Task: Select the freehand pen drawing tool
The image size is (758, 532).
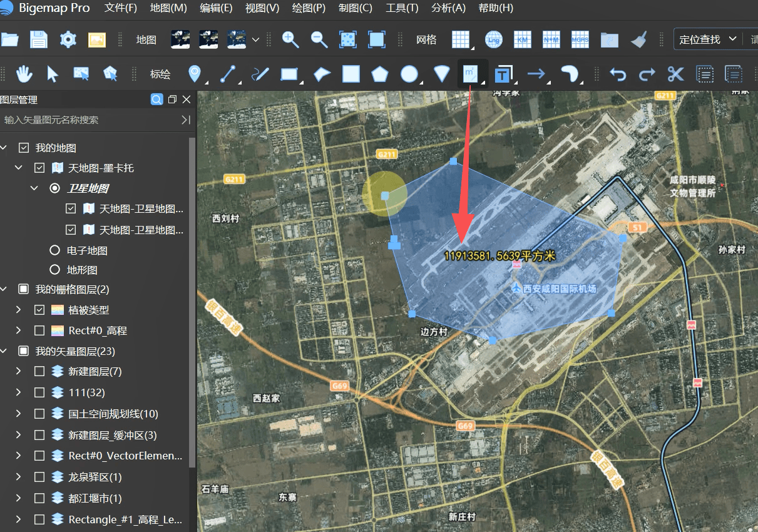Action: (x=259, y=74)
